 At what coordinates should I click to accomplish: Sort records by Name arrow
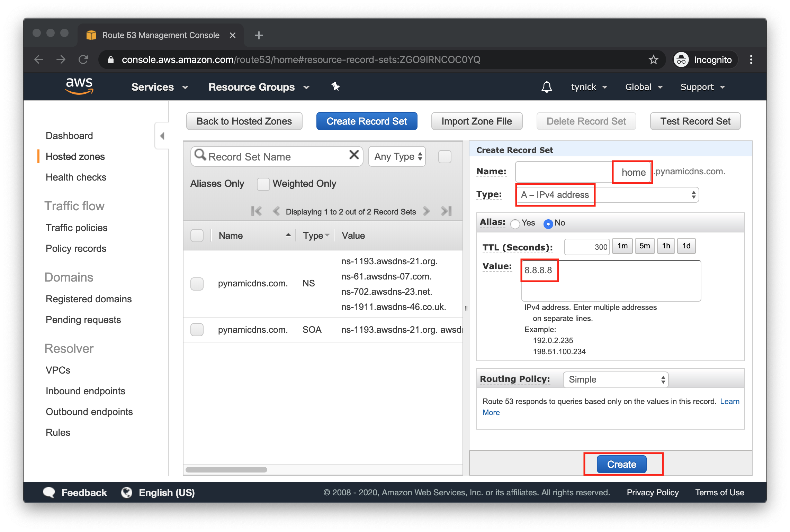288,235
